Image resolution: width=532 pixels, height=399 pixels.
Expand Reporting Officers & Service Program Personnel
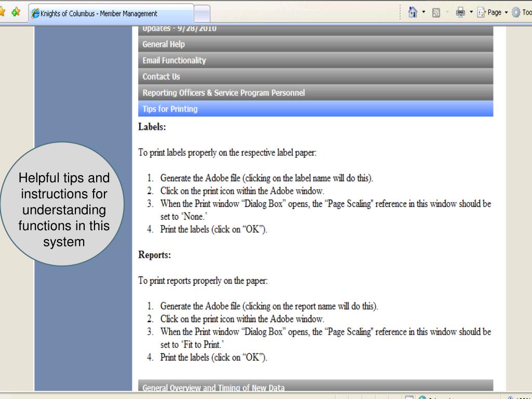point(315,92)
